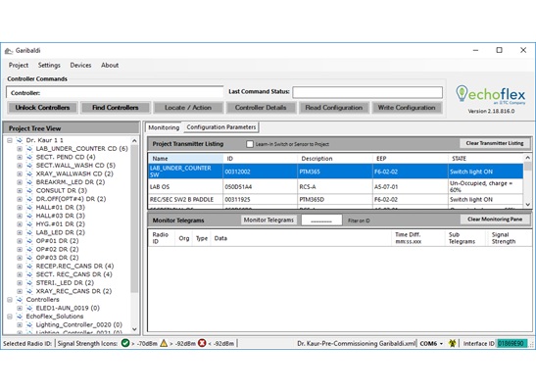536x392 pixels.
Task: Click the transmitter listing scroll down arrow
Action: (528, 205)
